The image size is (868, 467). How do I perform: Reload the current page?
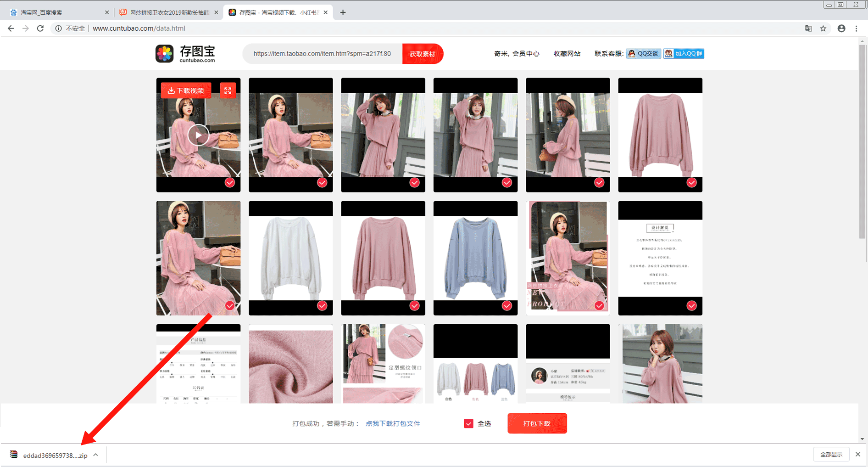tap(40, 28)
